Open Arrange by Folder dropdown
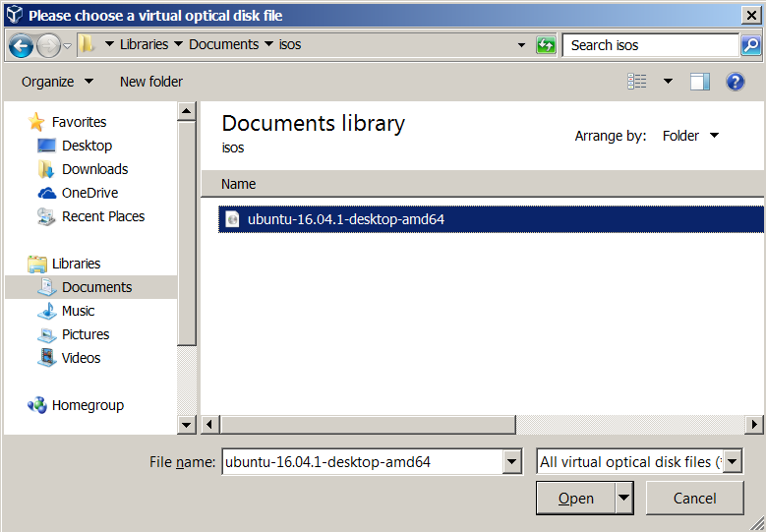Viewport: 766px width, 532px height. [x=690, y=136]
